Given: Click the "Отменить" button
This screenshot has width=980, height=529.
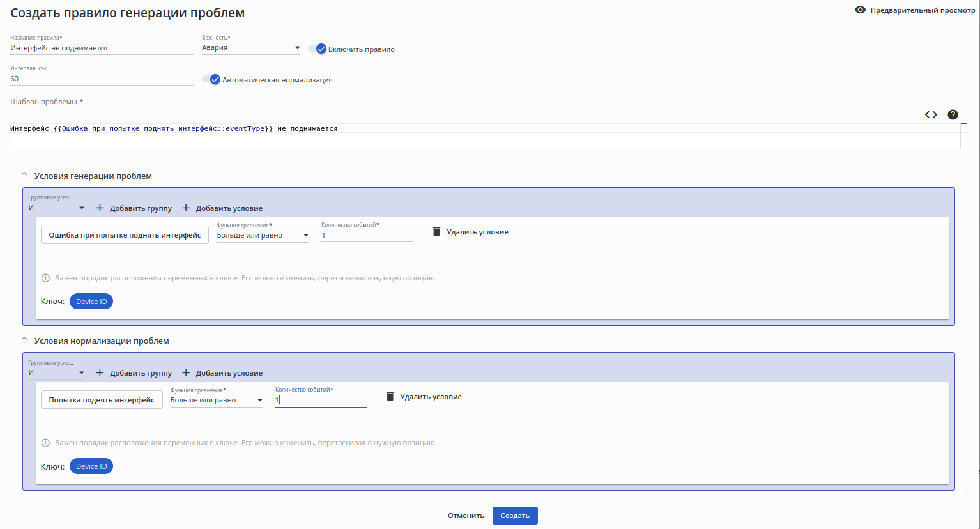Looking at the screenshot, I should (x=466, y=516).
